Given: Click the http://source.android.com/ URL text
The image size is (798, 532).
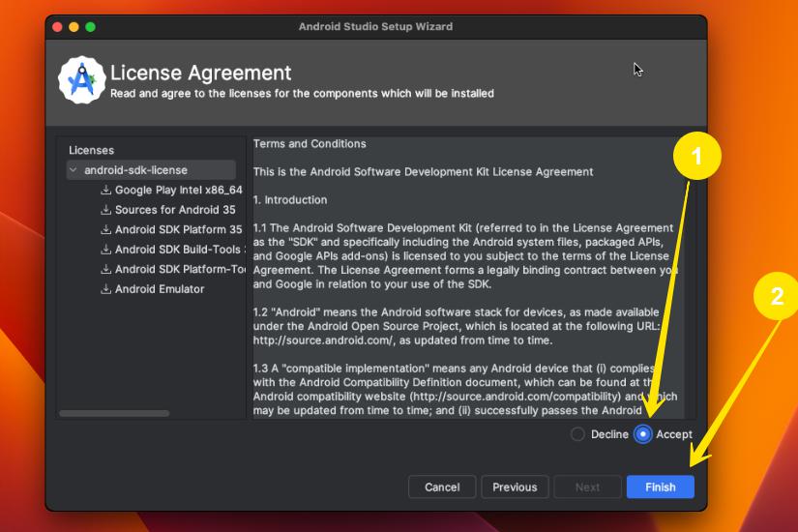Looking at the screenshot, I should click(323, 340).
